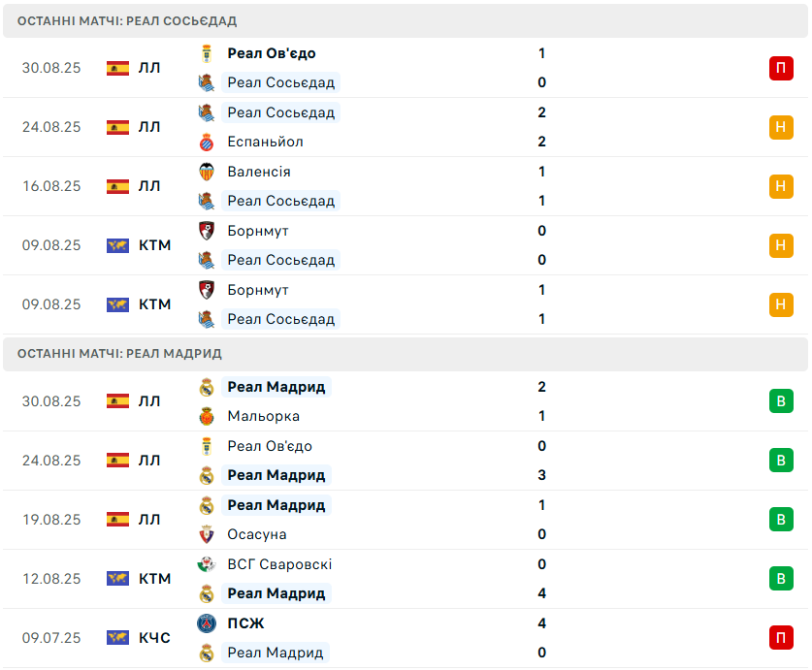
Task: Click red П badge of PSG match
Action: pos(781,638)
